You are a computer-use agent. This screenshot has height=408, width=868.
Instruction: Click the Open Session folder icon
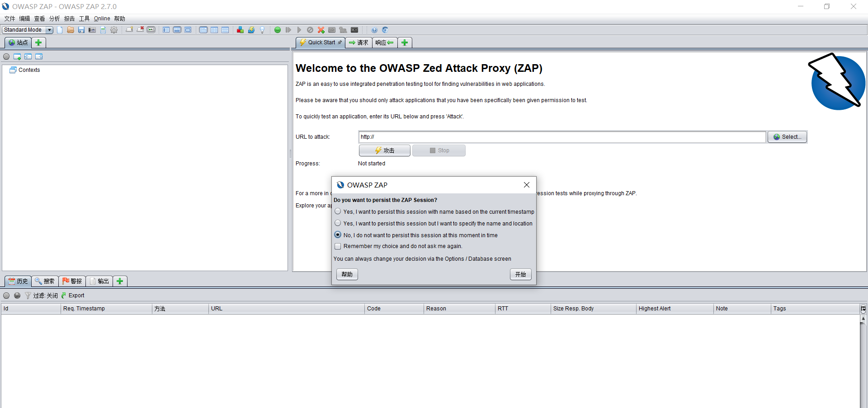pyautogui.click(x=71, y=30)
